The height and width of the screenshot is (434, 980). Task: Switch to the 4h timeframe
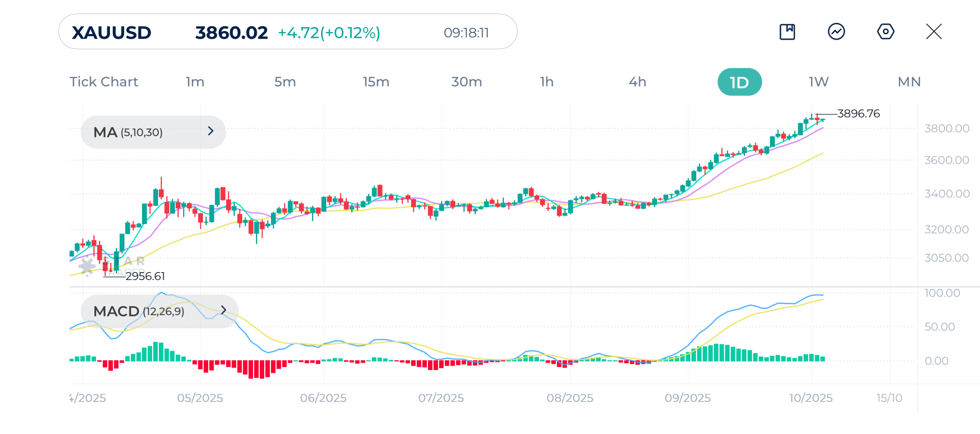click(637, 82)
